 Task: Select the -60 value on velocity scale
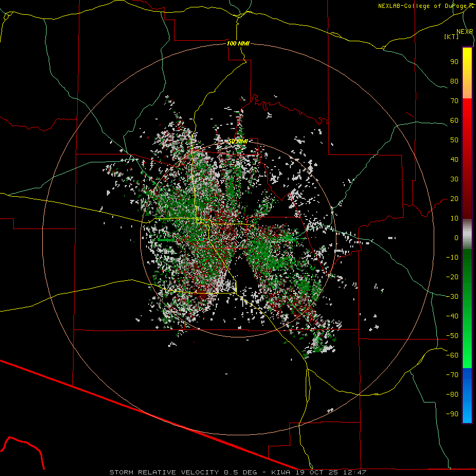pos(452,355)
